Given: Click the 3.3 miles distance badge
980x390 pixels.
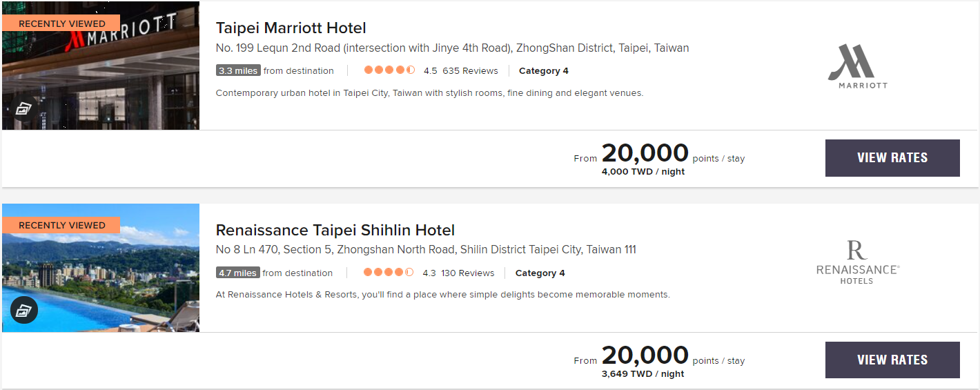Looking at the screenshot, I should point(238,70).
